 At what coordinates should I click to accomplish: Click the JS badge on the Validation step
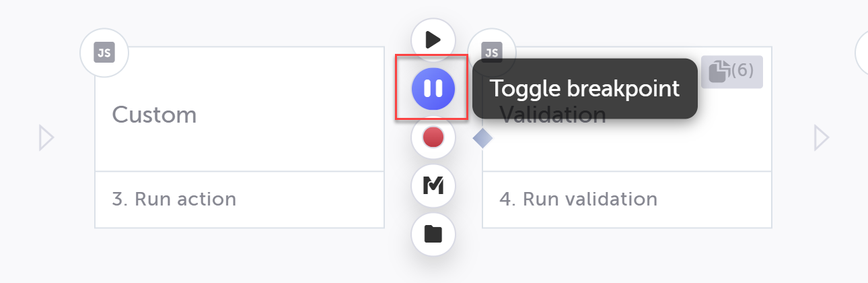tap(492, 53)
